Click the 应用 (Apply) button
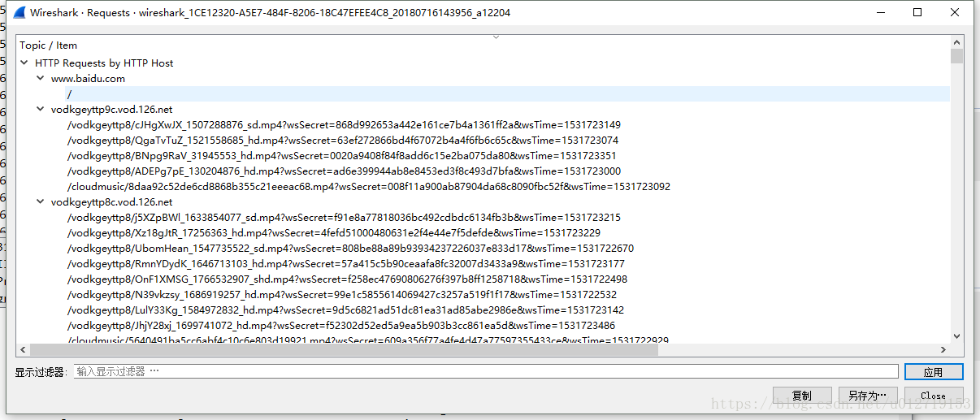 933,372
